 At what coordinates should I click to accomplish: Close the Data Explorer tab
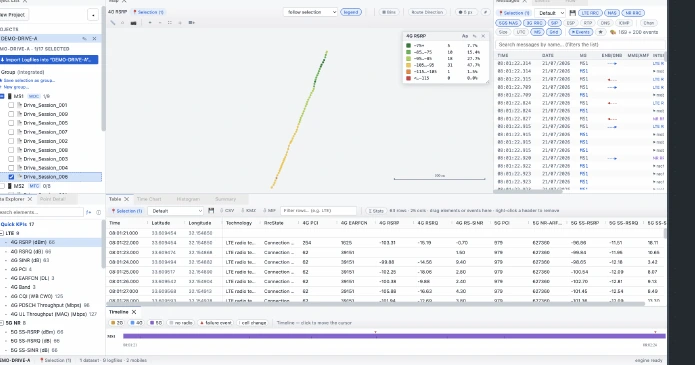click(x=30, y=199)
